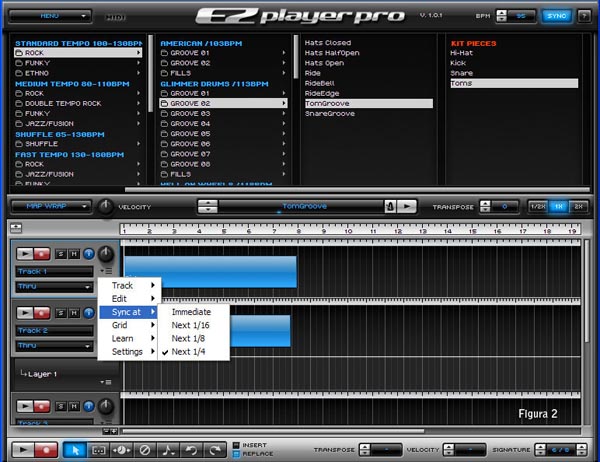Click the main transport play button
Viewport: 600px width, 462px height.
[23, 450]
